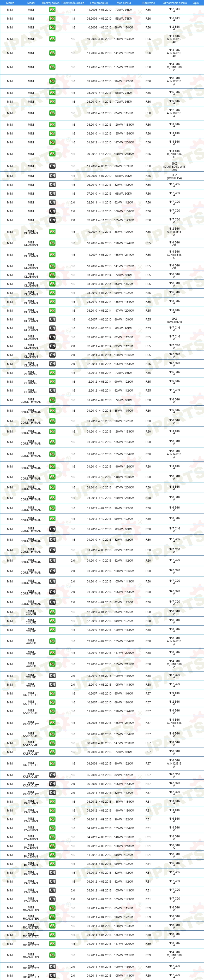This screenshot has height=980, width=204.
Task: Click petrol icon in Kabriolet 85kW / 116KM row
Action: [52, 693]
